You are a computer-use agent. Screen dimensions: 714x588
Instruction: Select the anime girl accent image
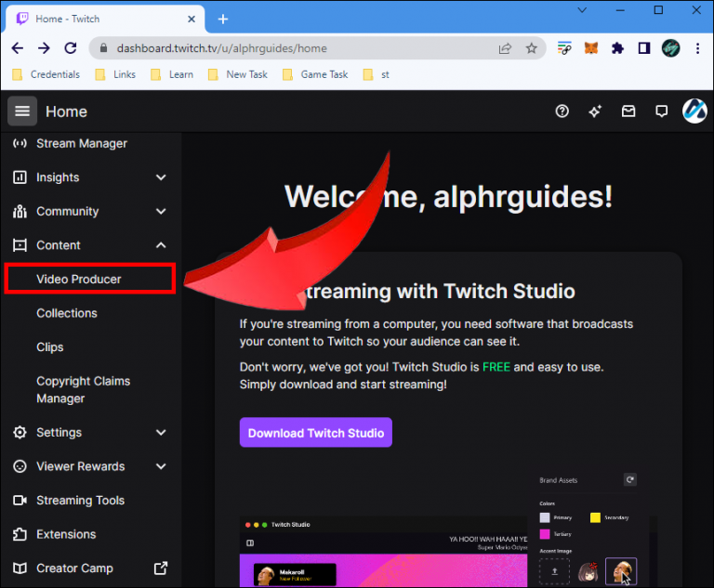[588, 571]
